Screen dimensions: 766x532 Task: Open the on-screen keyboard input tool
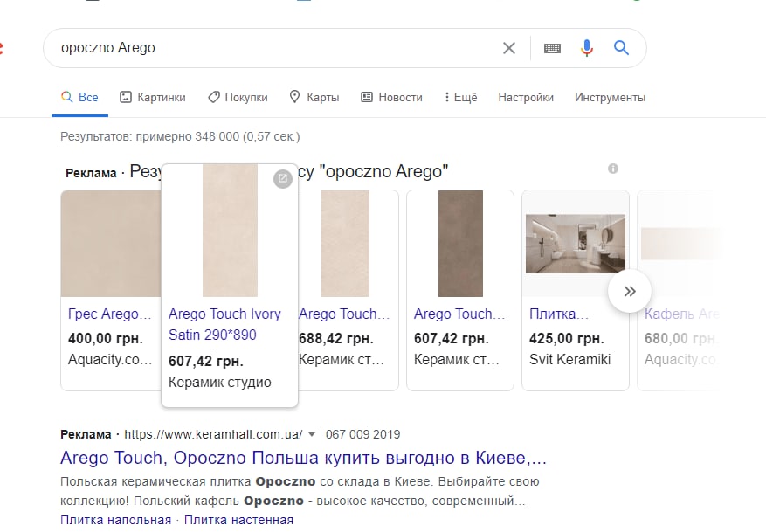[552, 48]
